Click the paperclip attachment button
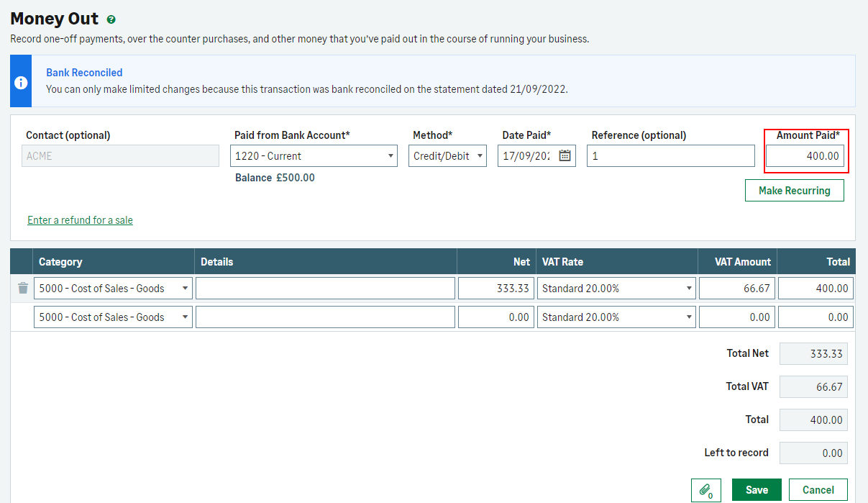868x503 pixels. click(x=705, y=490)
